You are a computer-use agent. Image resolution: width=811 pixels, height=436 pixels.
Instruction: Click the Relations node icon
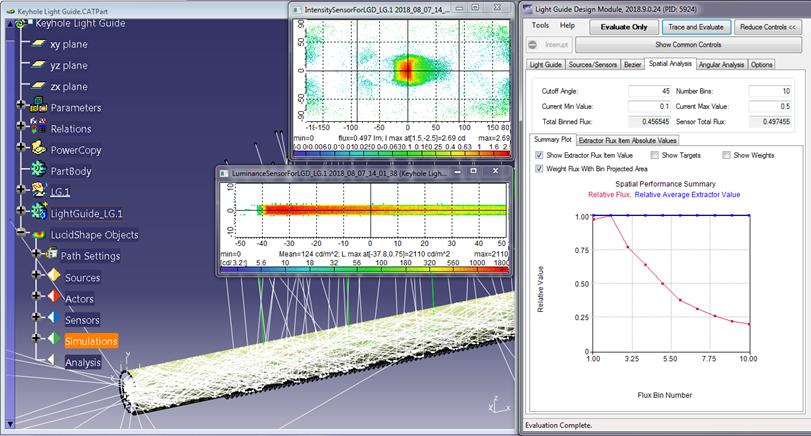click(x=39, y=126)
